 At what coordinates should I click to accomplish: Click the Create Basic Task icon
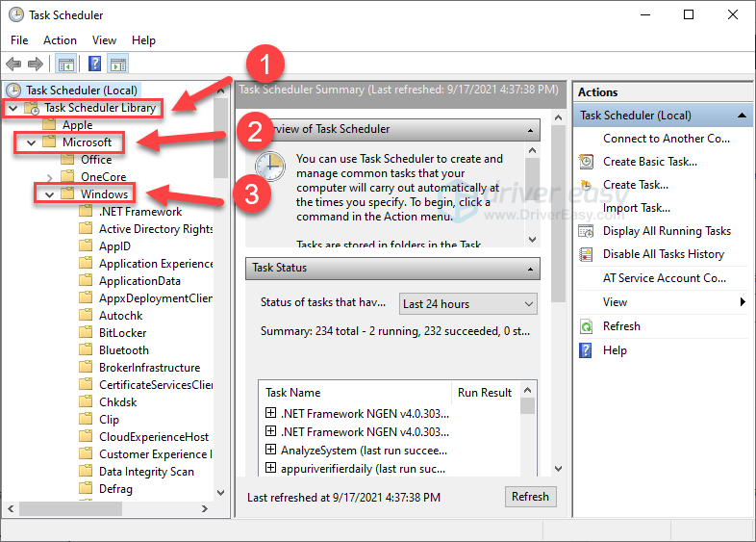(x=586, y=162)
